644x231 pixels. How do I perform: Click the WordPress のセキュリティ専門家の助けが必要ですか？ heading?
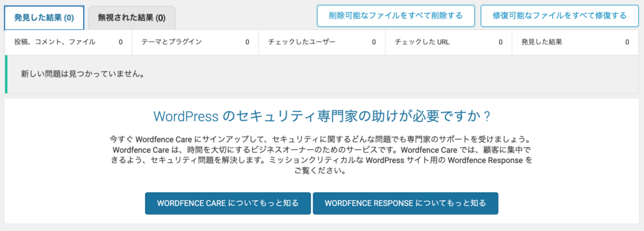tap(321, 116)
